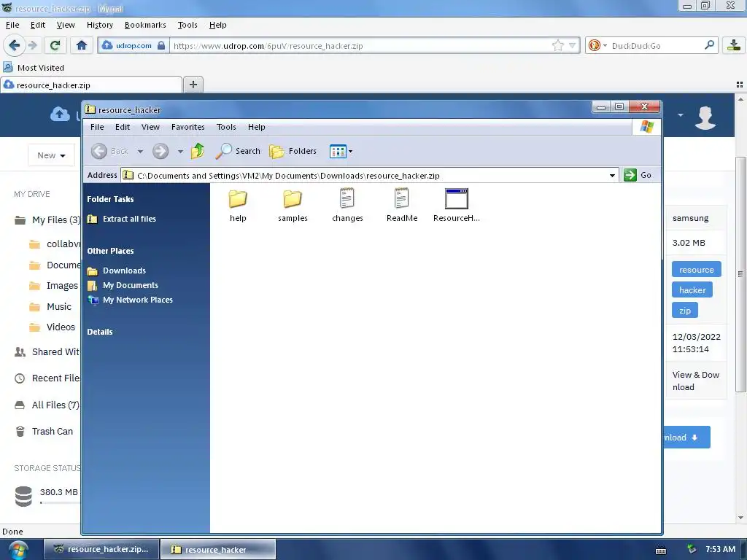This screenshot has height=560, width=747.
Task: Open the list all tabs button
Action: click(x=740, y=85)
